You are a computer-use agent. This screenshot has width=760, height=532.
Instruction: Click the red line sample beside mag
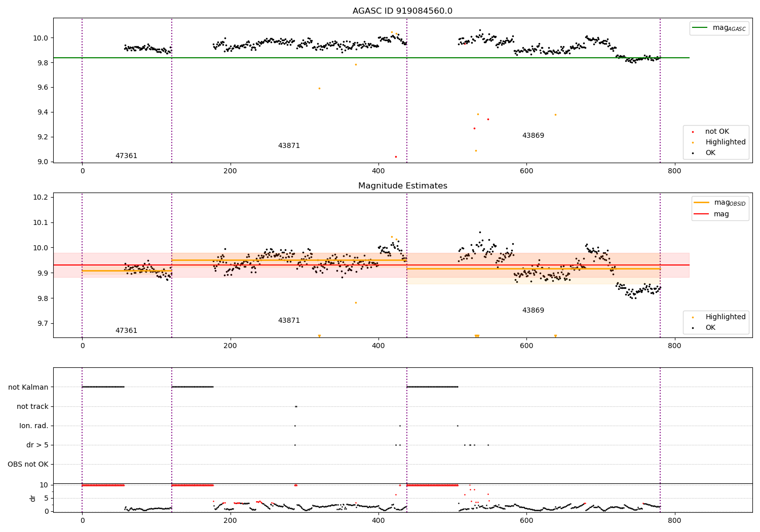702,214
